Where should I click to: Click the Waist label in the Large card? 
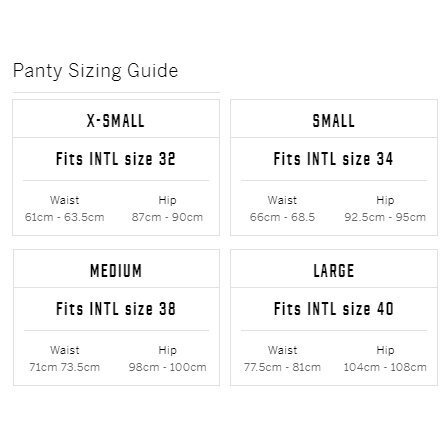point(282,350)
